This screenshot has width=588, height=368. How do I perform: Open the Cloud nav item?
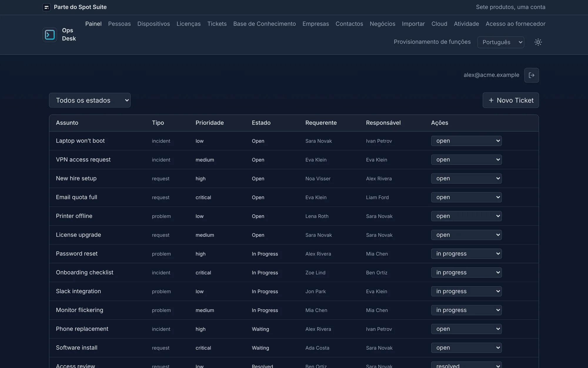[x=439, y=24]
